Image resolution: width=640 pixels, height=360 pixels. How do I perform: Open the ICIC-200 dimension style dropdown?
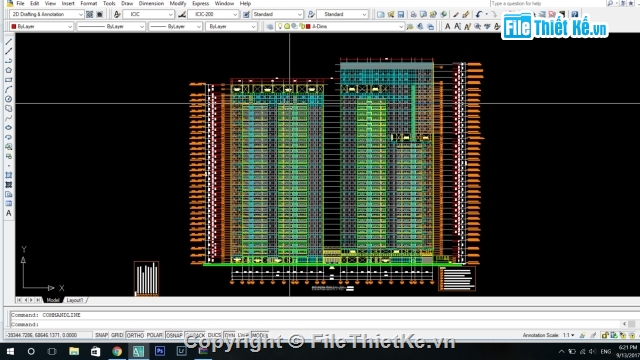point(213,14)
